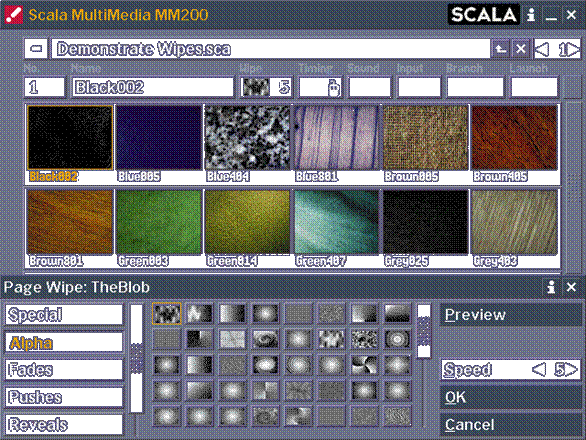Click the Wipe column preview icon
This screenshot has width=586, height=440.
pyautogui.click(x=256, y=87)
